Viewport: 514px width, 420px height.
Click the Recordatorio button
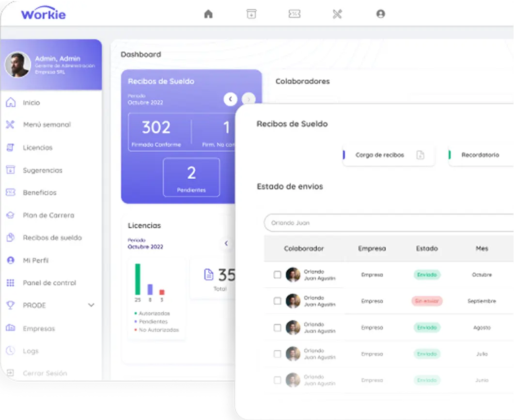pos(480,155)
